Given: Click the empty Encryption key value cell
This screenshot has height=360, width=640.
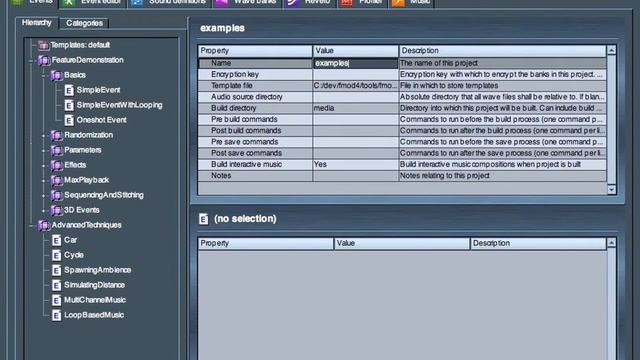Looking at the screenshot, I should (x=355, y=74).
